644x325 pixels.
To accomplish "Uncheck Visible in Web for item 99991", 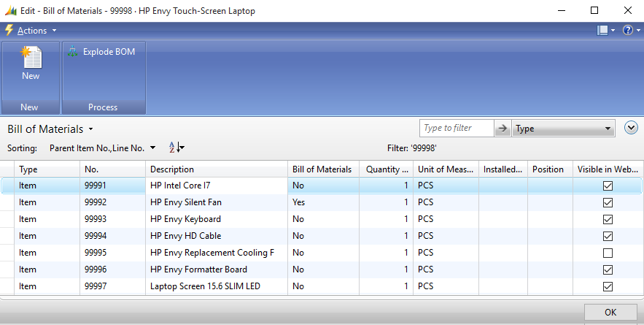I will tap(608, 186).
